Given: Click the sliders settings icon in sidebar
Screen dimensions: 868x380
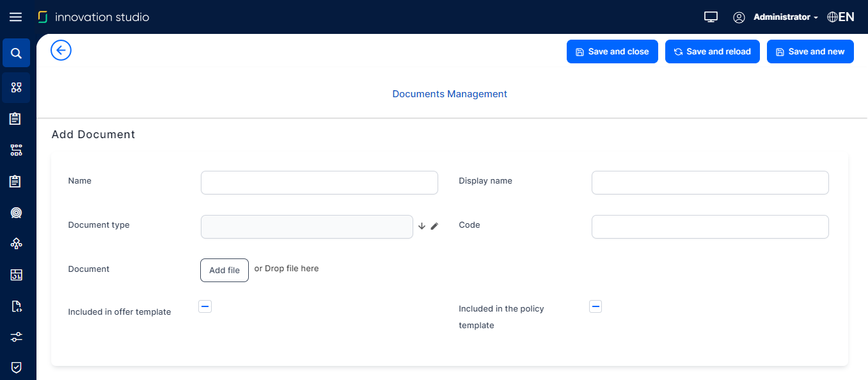Looking at the screenshot, I should coord(17,336).
